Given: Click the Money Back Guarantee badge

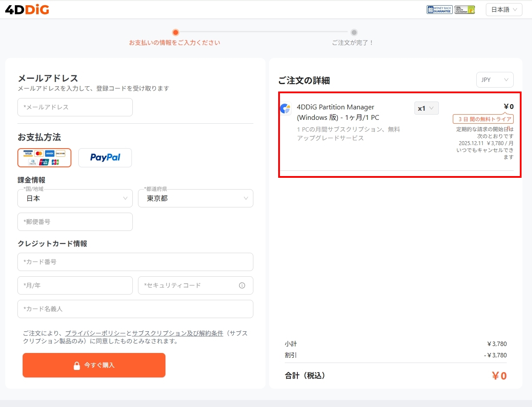Looking at the screenshot, I should pyautogui.click(x=439, y=10).
